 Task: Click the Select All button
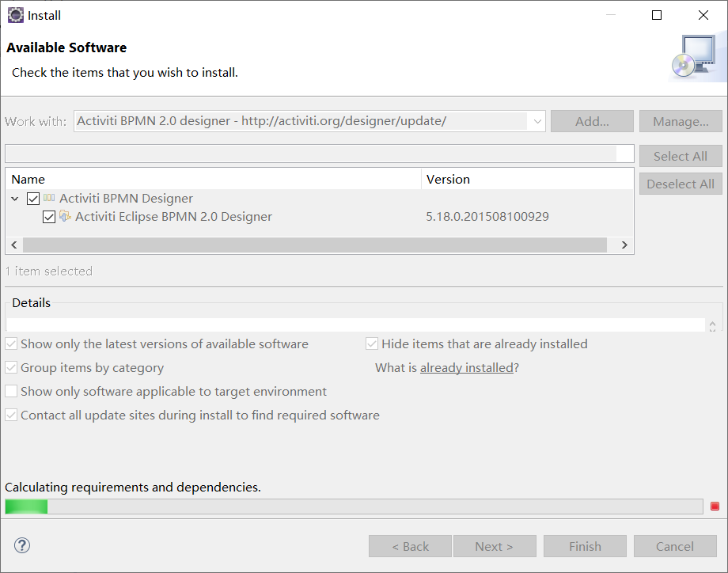[x=681, y=156]
